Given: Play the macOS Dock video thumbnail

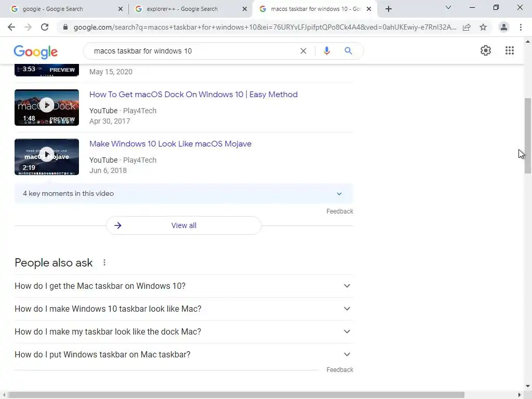Looking at the screenshot, I should click(47, 108).
